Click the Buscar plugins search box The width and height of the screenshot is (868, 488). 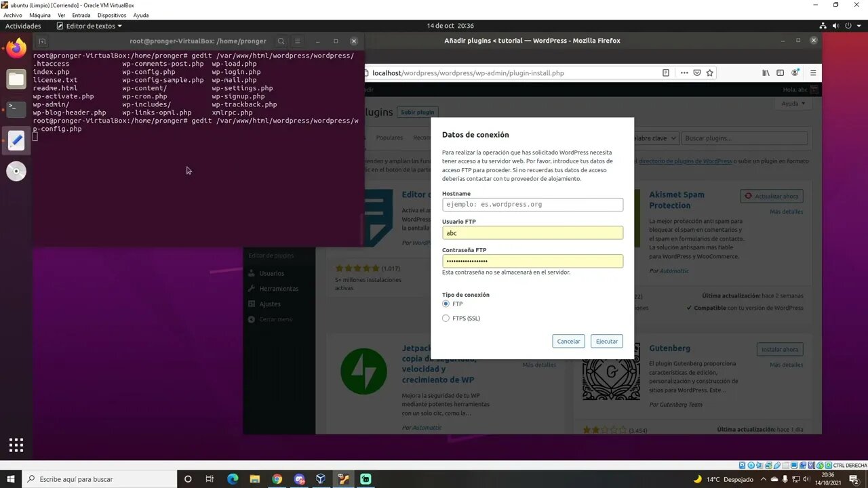[745, 138]
